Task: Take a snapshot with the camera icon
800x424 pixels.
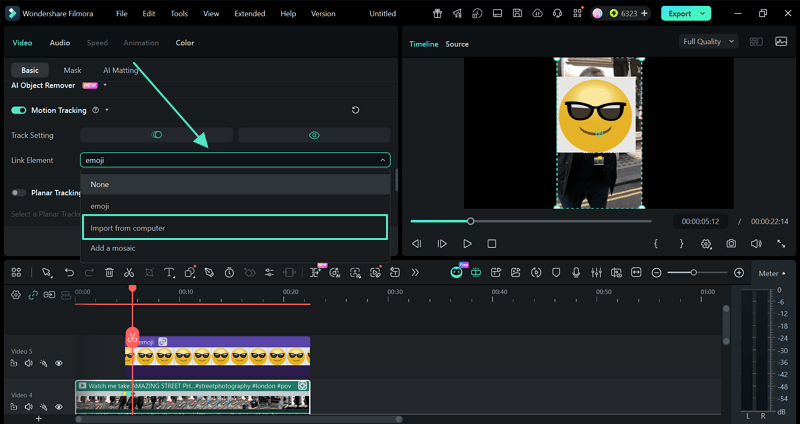Action: click(x=732, y=243)
